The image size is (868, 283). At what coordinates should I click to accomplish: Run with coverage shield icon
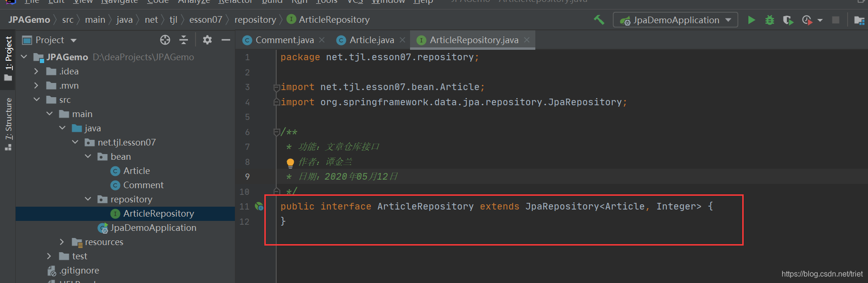[788, 20]
